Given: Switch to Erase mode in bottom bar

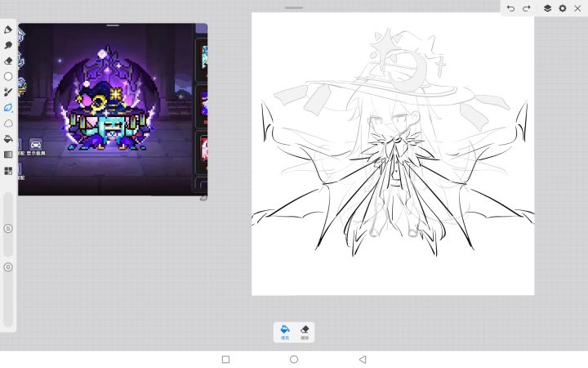Looking at the screenshot, I should tap(305, 331).
